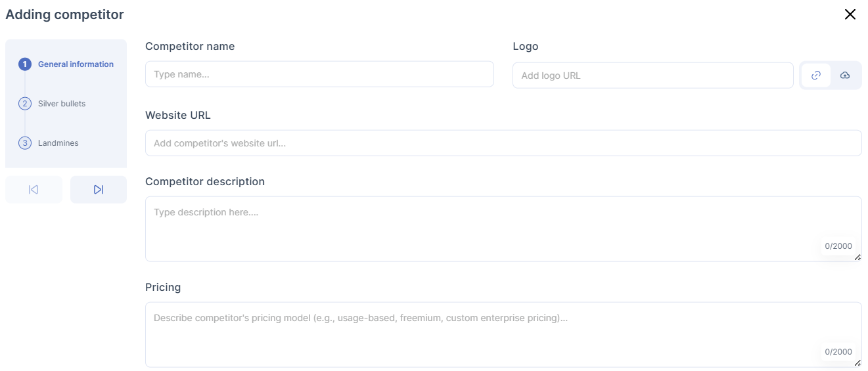868x371 pixels.
Task: Switch to the Silver bullets step
Action: [x=62, y=104]
